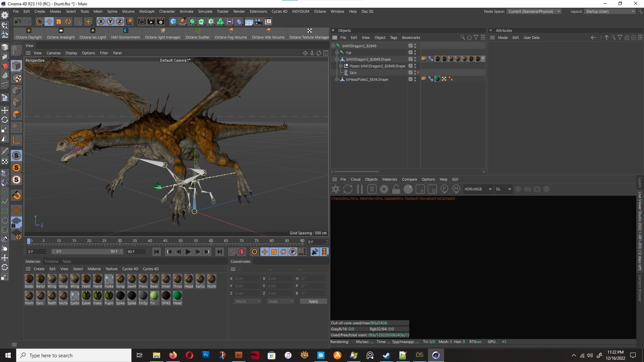Click Octane render region R icon
The image size is (644, 362).
[372, 189]
